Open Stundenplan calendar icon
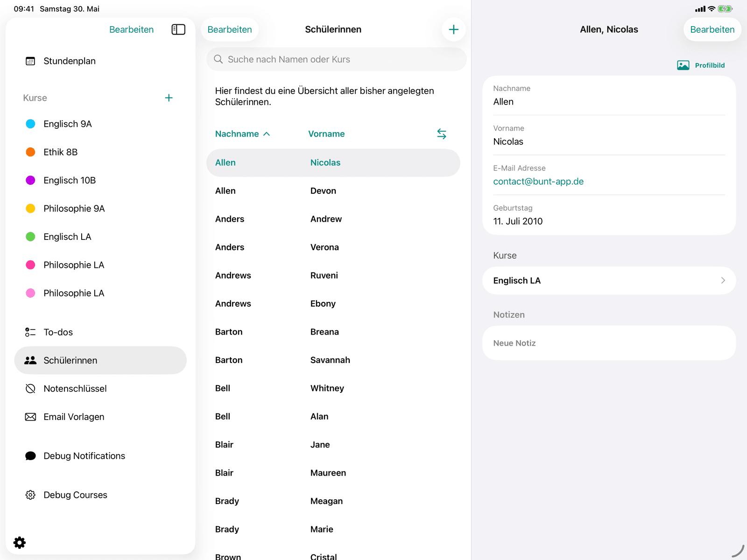The width and height of the screenshot is (747, 560). point(30,61)
